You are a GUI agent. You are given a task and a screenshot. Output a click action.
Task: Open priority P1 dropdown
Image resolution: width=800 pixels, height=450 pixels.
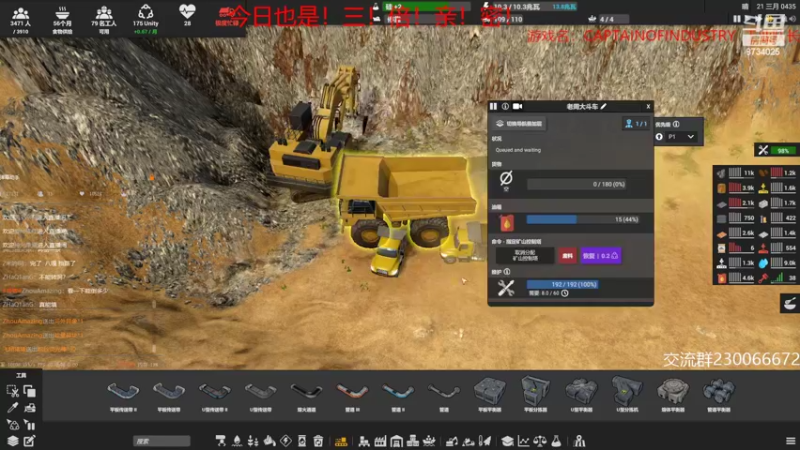pos(681,137)
